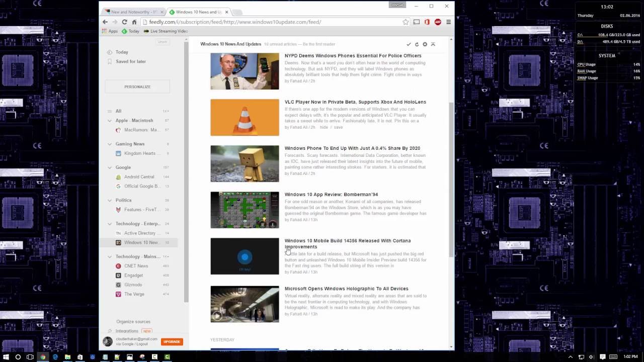Bookmark the page with the star icon
Screen dimensions: 644x362
[x=406, y=22]
